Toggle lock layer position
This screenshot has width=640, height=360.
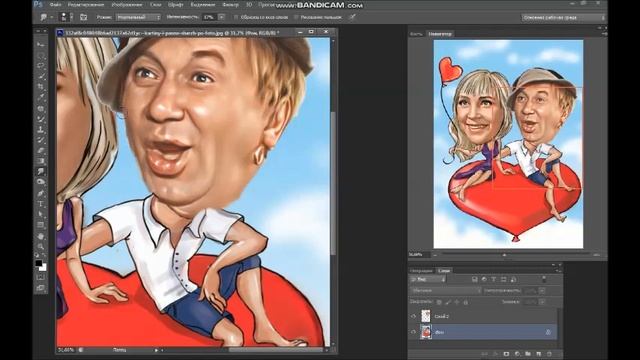tap(457, 302)
